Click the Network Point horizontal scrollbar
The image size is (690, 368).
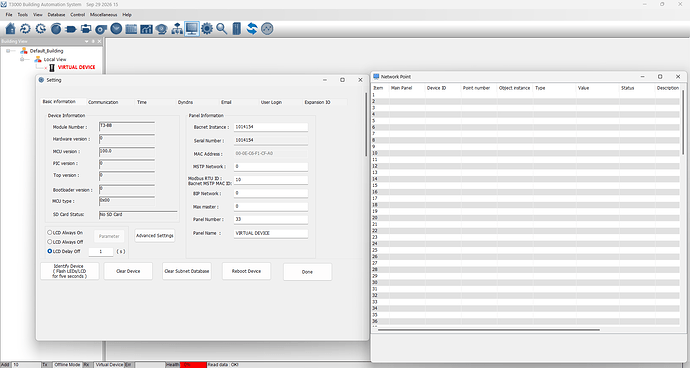(x=488, y=330)
